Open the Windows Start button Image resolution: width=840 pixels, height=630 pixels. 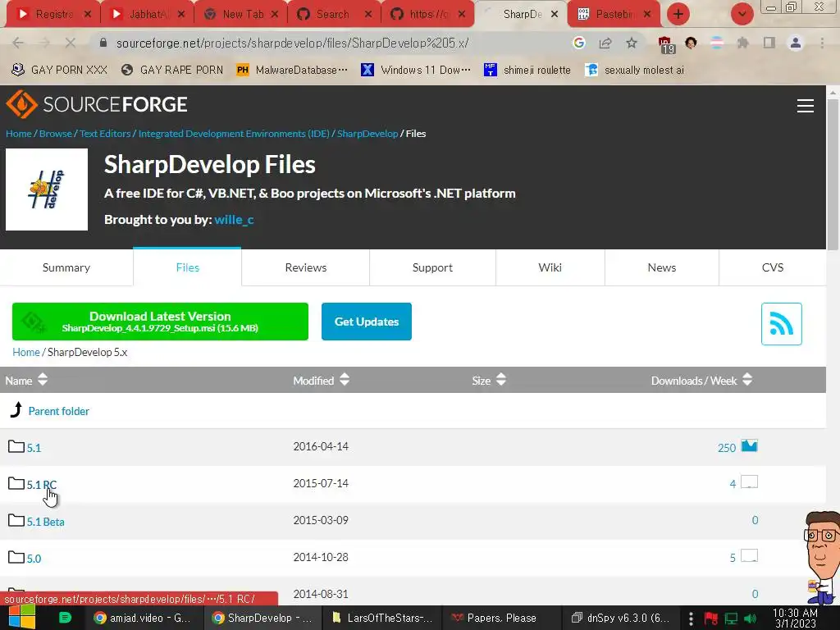click(x=21, y=618)
